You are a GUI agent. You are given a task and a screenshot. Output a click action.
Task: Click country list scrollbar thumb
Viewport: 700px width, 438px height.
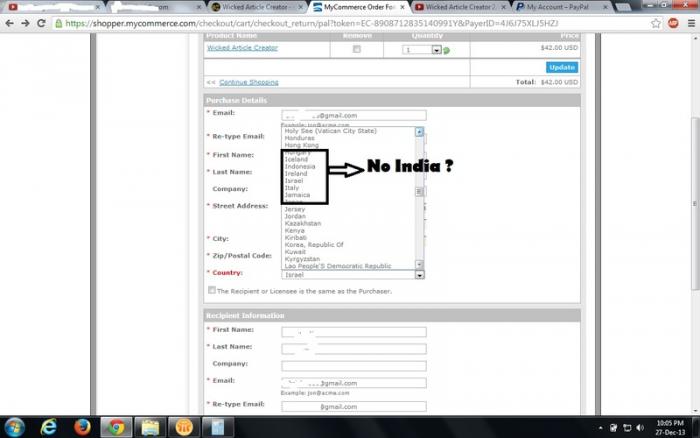[x=419, y=192]
